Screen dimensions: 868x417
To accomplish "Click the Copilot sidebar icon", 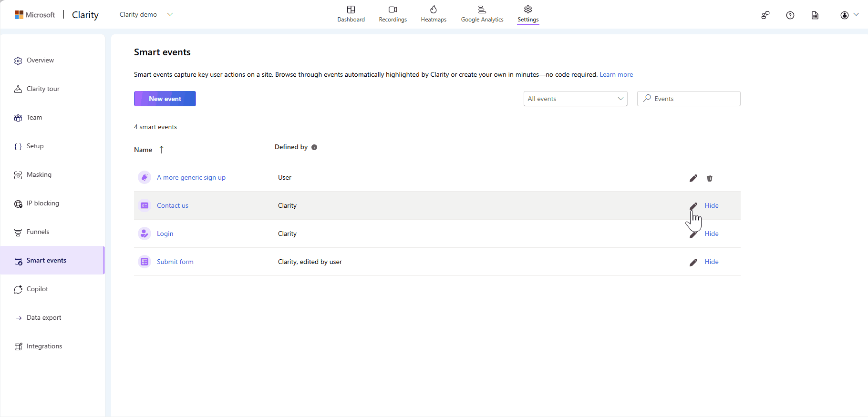I will click(18, 289).
